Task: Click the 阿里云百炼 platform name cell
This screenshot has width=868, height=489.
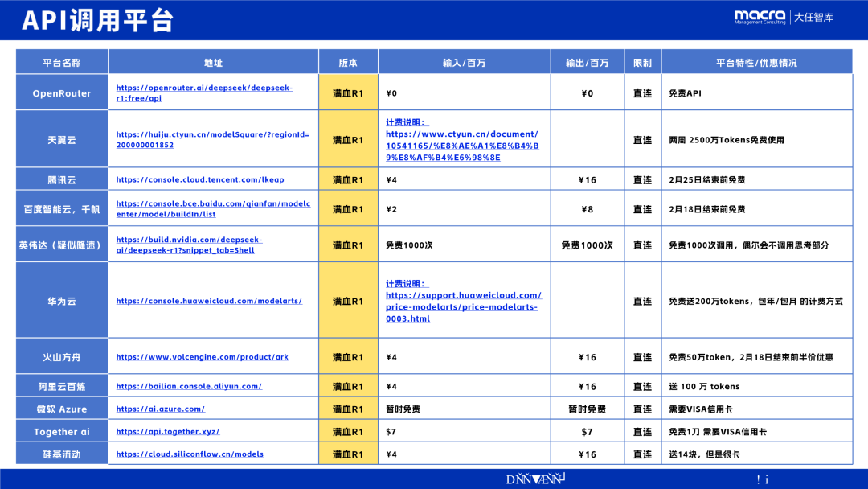Action: click(62, 386)
